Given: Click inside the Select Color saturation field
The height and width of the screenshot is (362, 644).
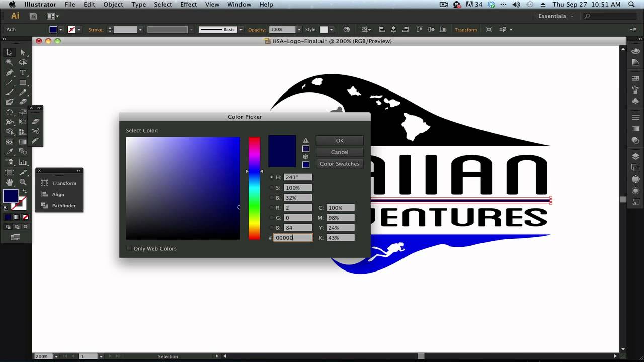Looking at the screenshot, I should point(183,189).
